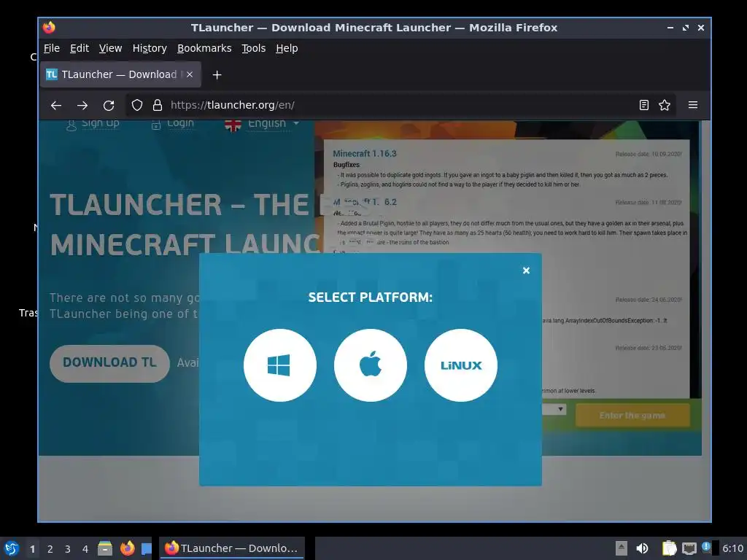Open the Firefox application menu
Viewport: 747px width, 560px height.
[693, 105]
